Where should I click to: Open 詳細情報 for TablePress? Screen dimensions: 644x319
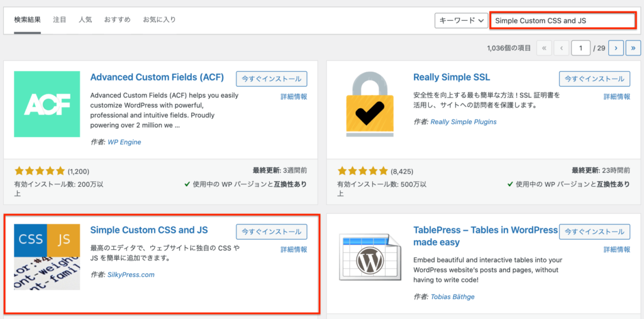616,250
